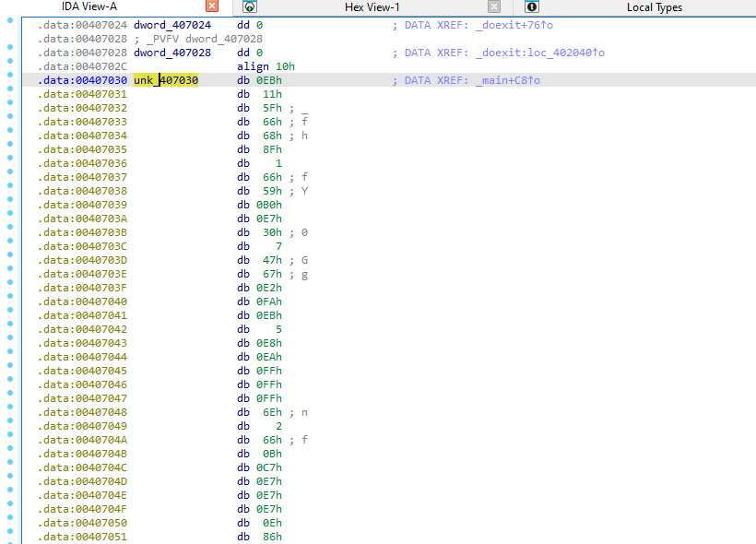Click the Local Types tab icon

coord(532,6)
